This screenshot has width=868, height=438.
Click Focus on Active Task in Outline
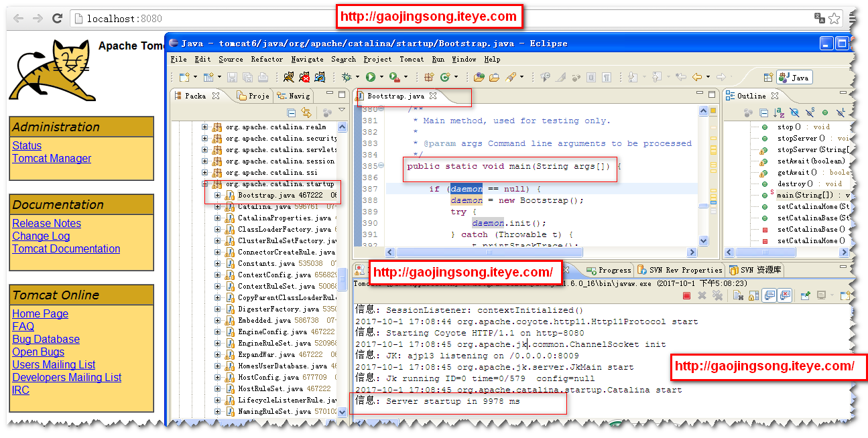(x=748, y=113)
